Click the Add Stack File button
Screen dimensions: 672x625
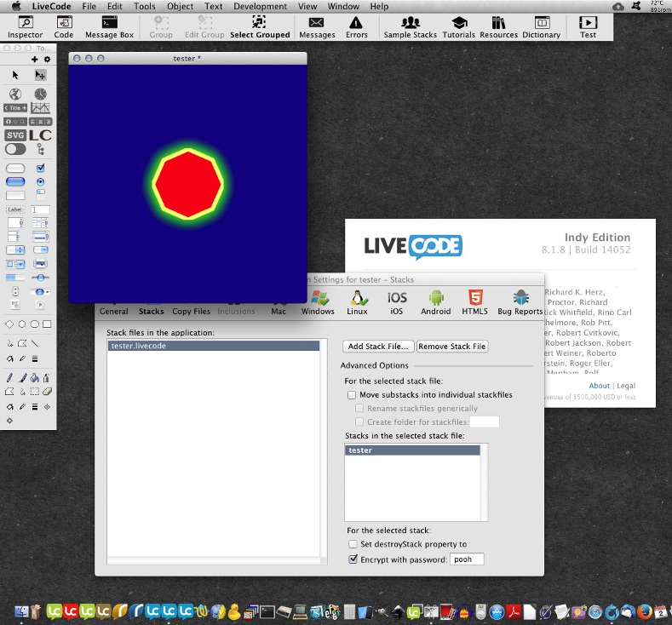[378, 347]
